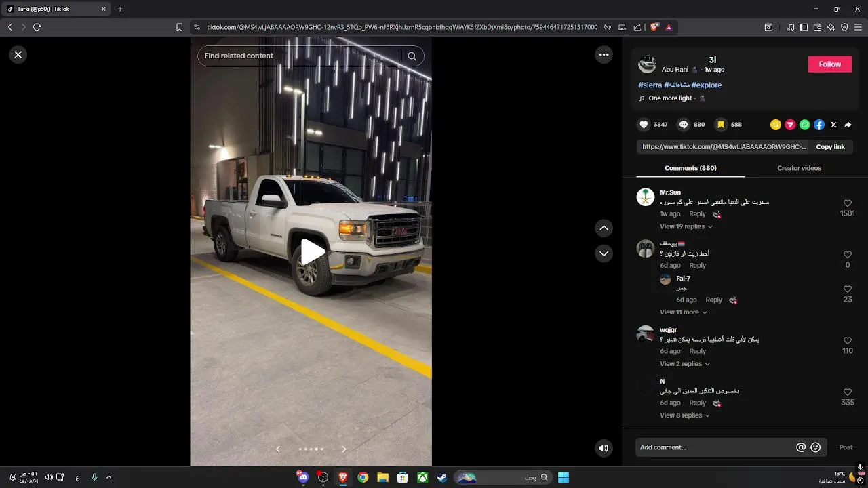
Task: Expand View 2 replies
Action: click(685, 364)
